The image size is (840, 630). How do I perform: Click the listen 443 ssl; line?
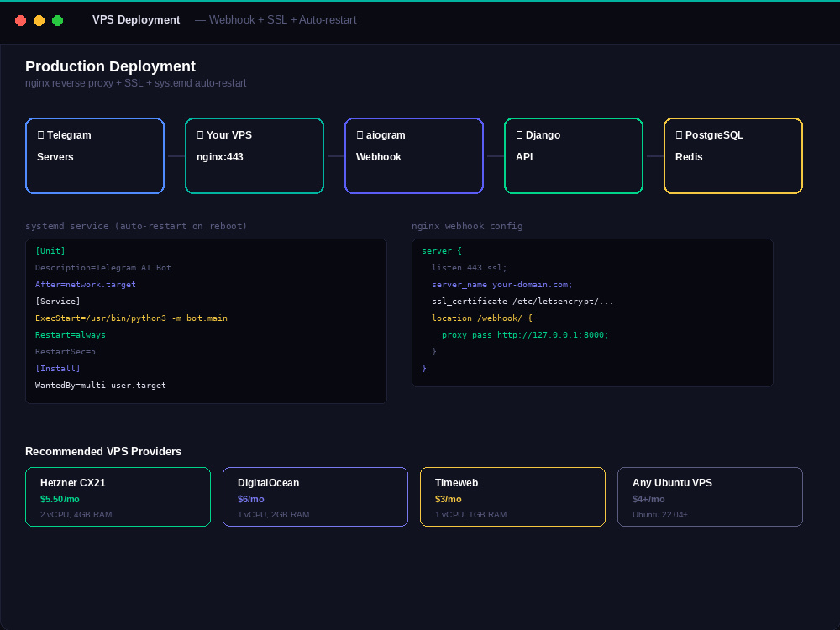point(470,267)
